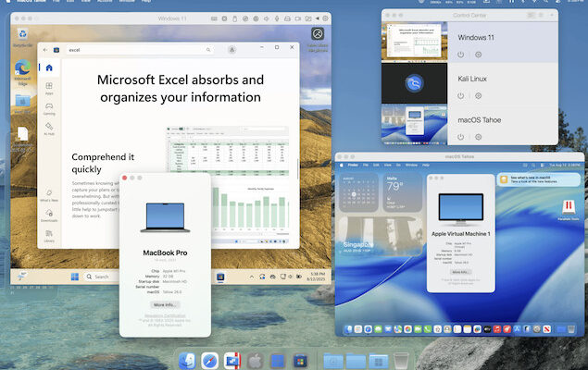Image resolution: width=588 pixels, height=370 pixels.
Task: Open the document file on Windows desktop
Action: tap(23, 139)
